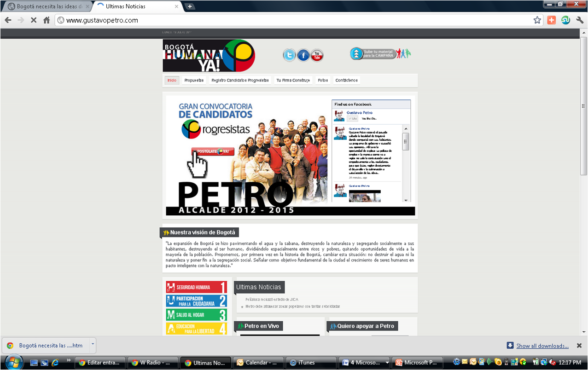Open Chrome wrench settings menu

[x=580, y=20]
